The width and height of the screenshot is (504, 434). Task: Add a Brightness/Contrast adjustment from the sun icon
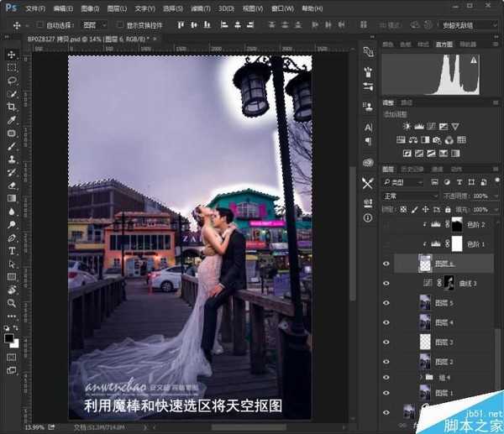407,125
